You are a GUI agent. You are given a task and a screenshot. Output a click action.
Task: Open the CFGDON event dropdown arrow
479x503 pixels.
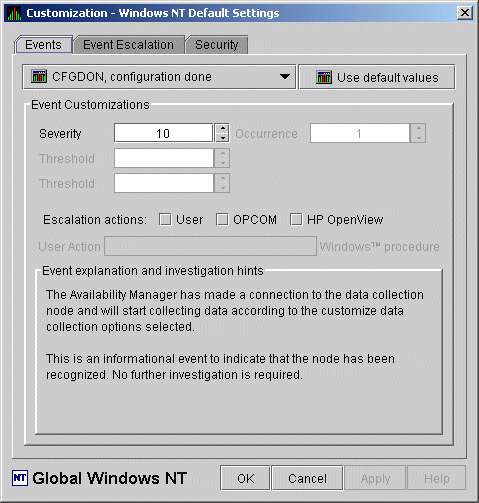(285, 77)
